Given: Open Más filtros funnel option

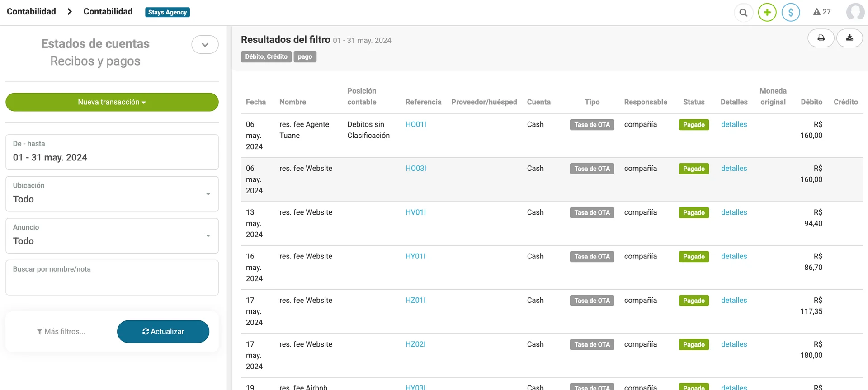Looking at the screenshot, I should click(61, 332).
